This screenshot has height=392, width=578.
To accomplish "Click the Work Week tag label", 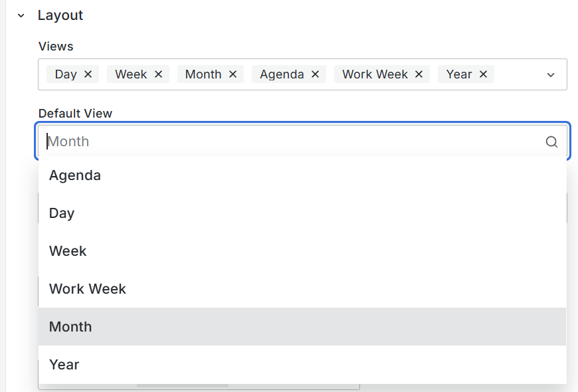I will (375, 74).
